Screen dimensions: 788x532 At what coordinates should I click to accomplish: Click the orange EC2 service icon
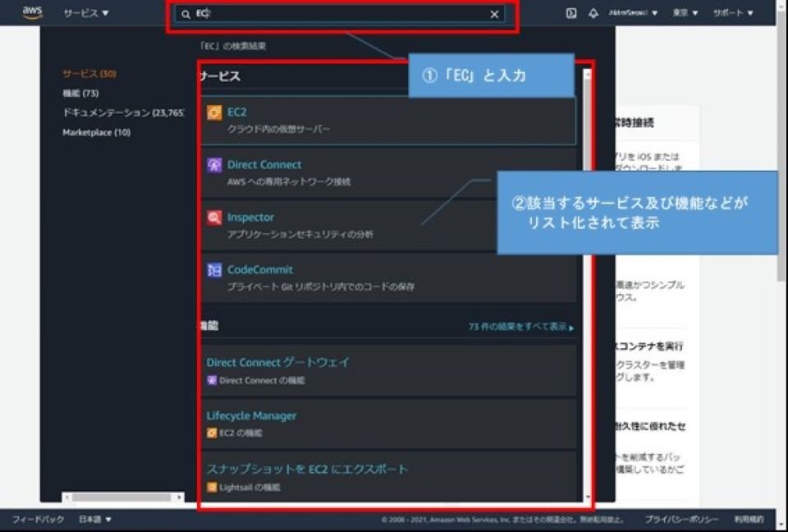pyautogui.click(x=214, y=112)
